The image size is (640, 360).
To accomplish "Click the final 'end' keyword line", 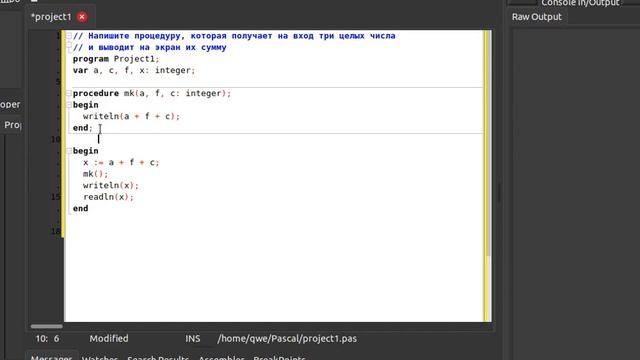I will pyautogui.click(x=80, y=209).
